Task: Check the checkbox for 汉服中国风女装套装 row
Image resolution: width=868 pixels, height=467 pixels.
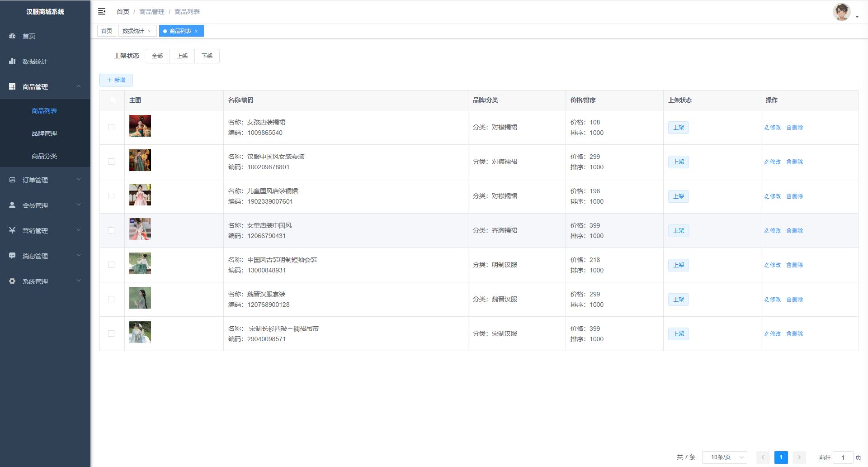Action: [x=111, y=162]
